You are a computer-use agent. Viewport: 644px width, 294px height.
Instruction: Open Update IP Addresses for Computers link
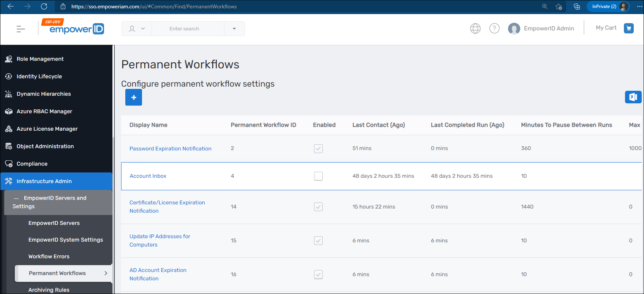click(x=160, y=240)
